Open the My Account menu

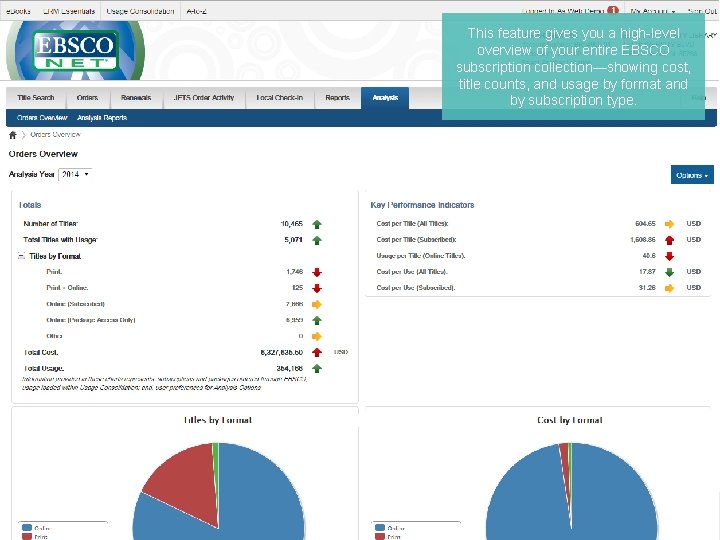tap(652, 11)
